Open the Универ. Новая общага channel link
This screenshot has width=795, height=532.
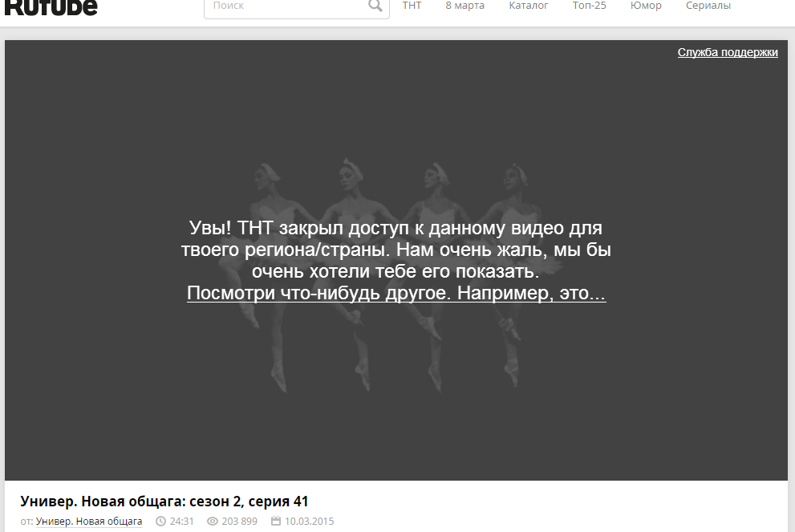(x=89, y=522)
